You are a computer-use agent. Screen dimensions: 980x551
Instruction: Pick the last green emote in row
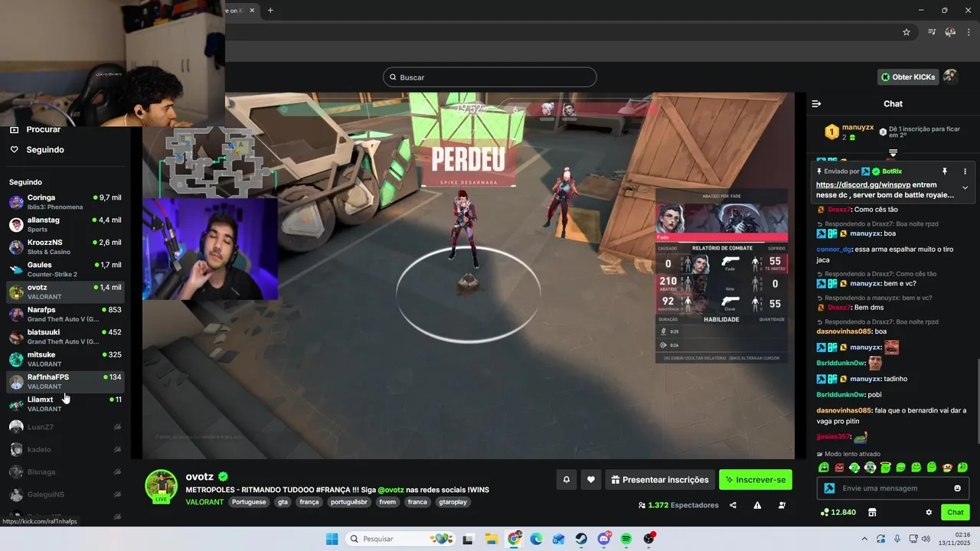962,467
